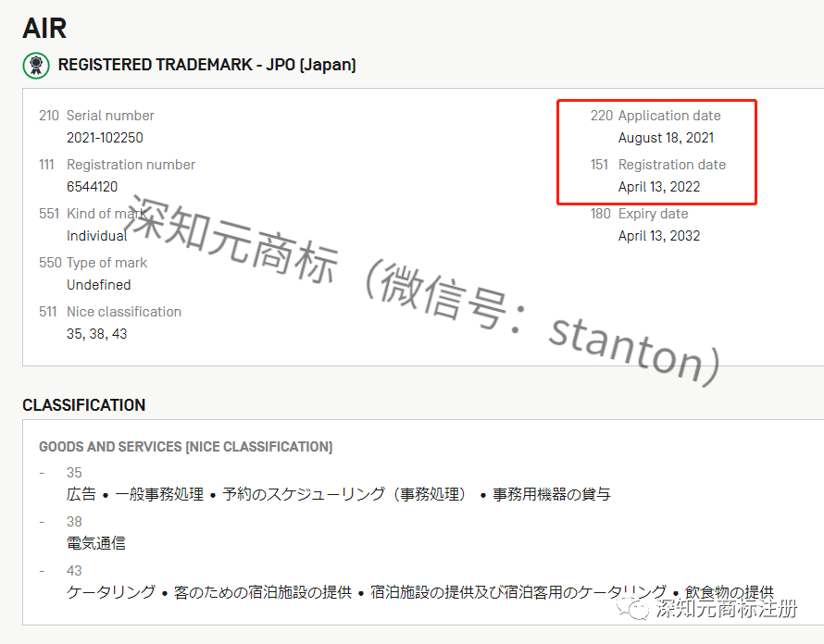824x644 pixels.
Task: Click field code 111
Action: pyautogui.click(x=46, y=165)
